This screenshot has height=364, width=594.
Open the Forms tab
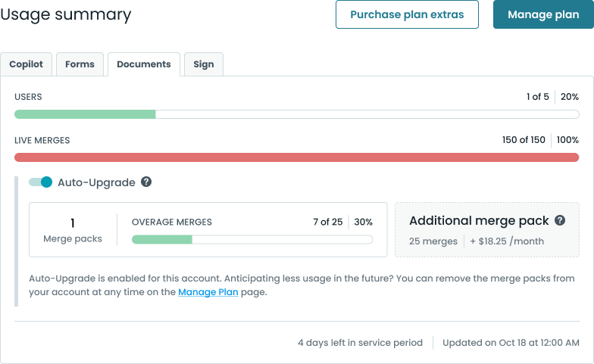(x=80, y=64)
